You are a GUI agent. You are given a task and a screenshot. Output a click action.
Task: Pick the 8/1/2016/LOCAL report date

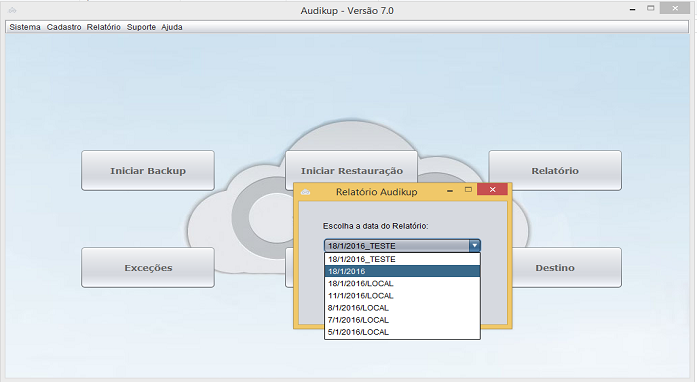402,308
